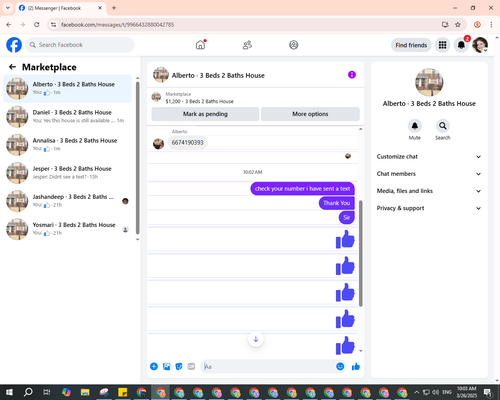The width and height of the screenshot is (500, 400).
Task: Open Chrome three-dot menu
Action: pyautogui.click(x=491, y=24)
